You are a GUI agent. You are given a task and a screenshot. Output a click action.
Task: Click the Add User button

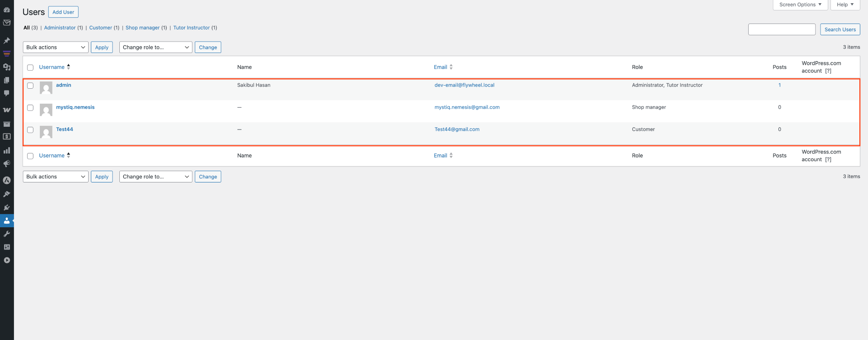63,12
